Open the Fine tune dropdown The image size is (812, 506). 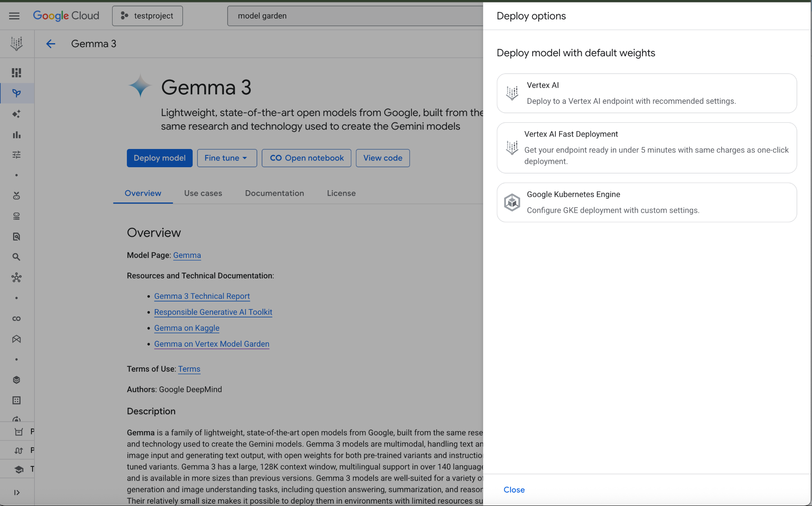coord(227,158)
